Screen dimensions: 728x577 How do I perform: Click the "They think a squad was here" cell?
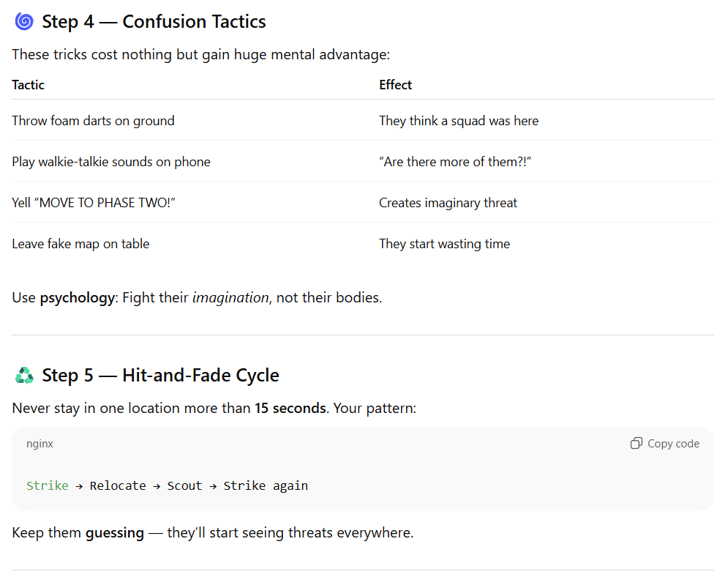pos(459,121)
